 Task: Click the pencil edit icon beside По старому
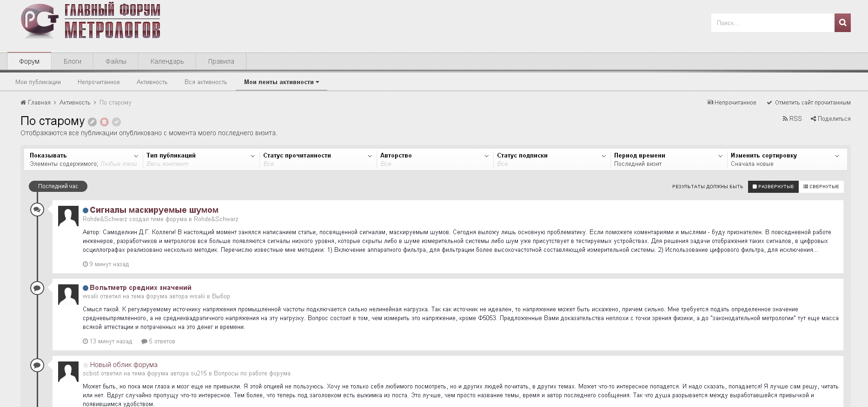[x=93, y=122]
